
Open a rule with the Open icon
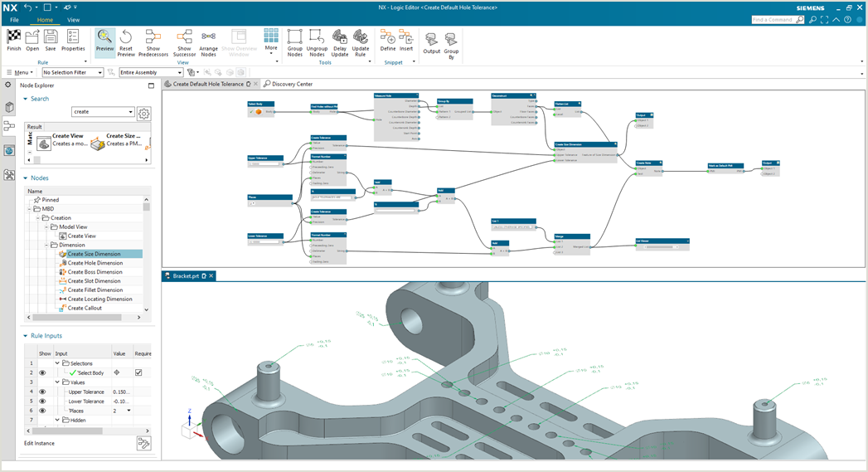[x=32, y=36]
